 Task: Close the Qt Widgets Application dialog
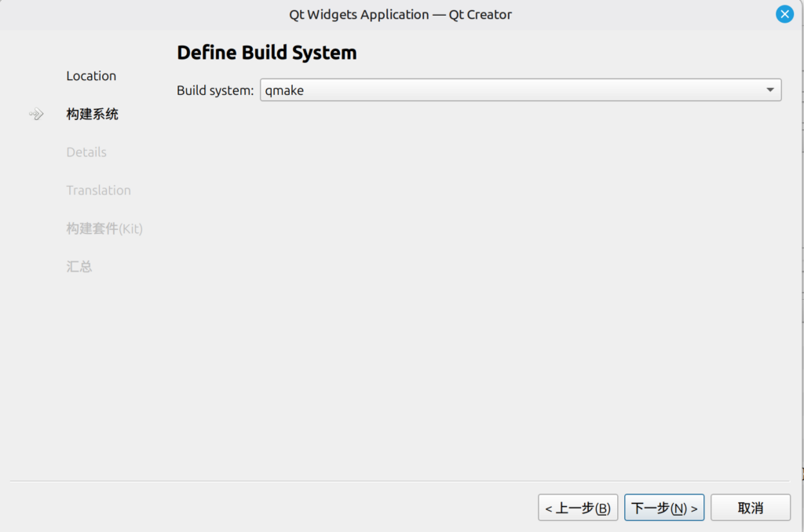[x=784, y=14]
